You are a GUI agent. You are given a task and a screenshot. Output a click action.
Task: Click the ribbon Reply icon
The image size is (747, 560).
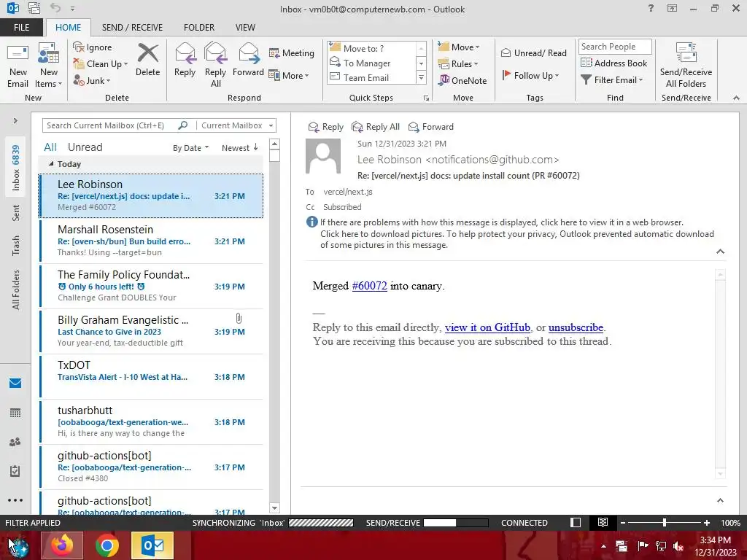click(x=185, y=52)
